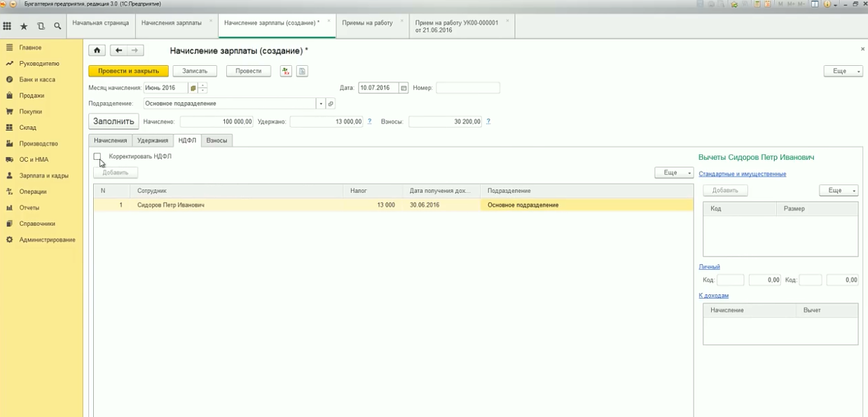
Task: Show Дт/Кт accounting entries icon
Action: point(286,71)
